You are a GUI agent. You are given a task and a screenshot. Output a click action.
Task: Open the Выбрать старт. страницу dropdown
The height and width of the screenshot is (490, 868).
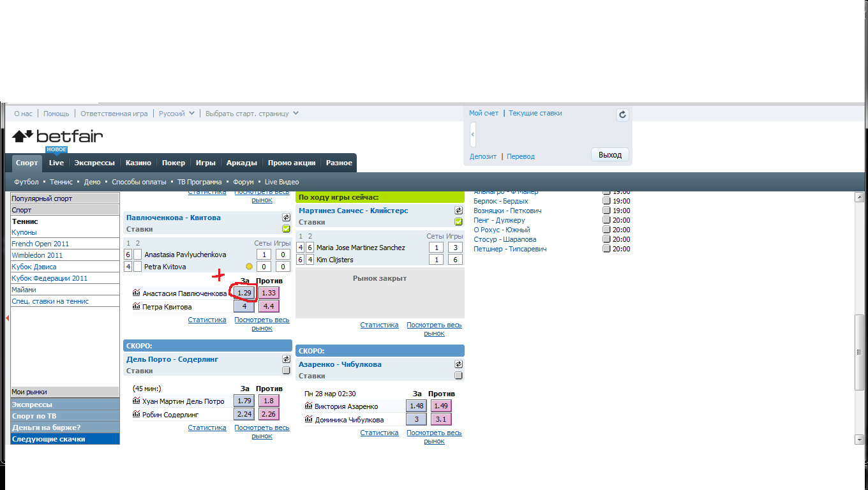252,114
